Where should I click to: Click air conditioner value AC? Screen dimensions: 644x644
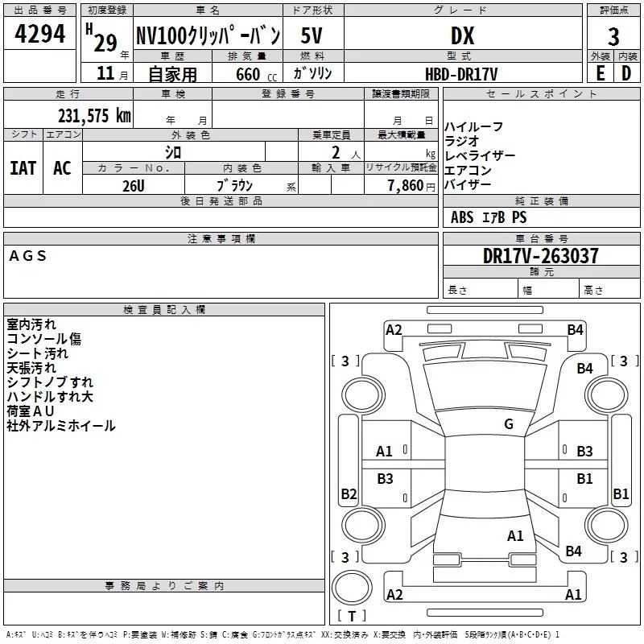coord(62,168)
